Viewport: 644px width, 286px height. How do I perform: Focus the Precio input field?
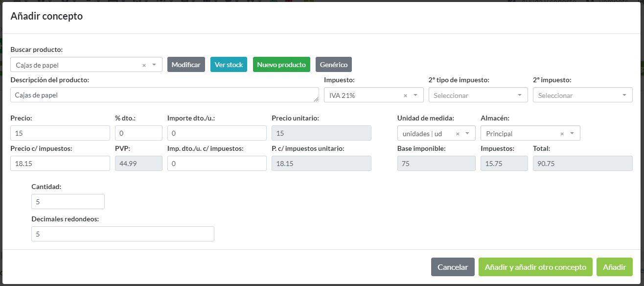(60, 133)
